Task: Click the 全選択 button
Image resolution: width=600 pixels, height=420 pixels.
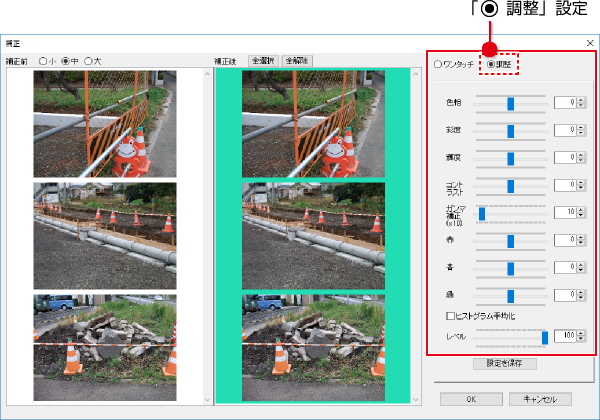Action: 263,61
